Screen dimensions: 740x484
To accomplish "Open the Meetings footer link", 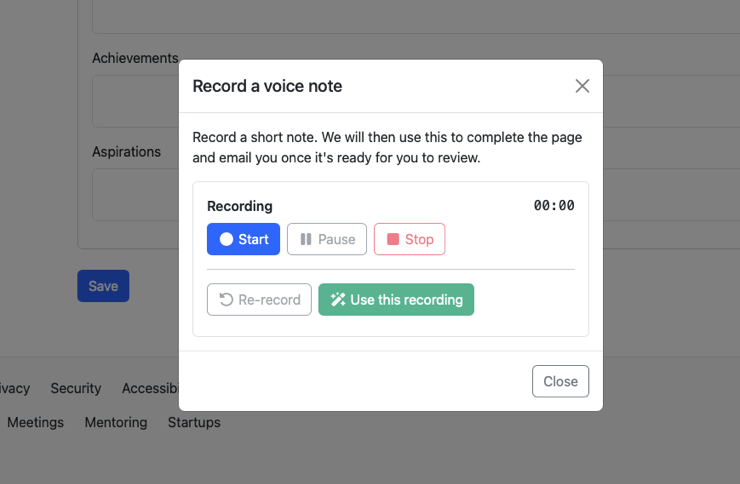I will (x=35, y=422).
